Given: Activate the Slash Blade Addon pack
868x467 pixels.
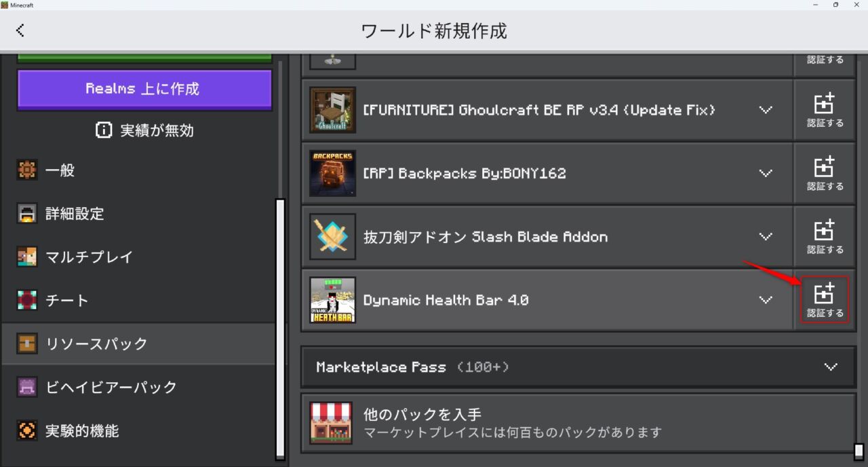Looking at the screenshot, I should [x=825, y=237].
